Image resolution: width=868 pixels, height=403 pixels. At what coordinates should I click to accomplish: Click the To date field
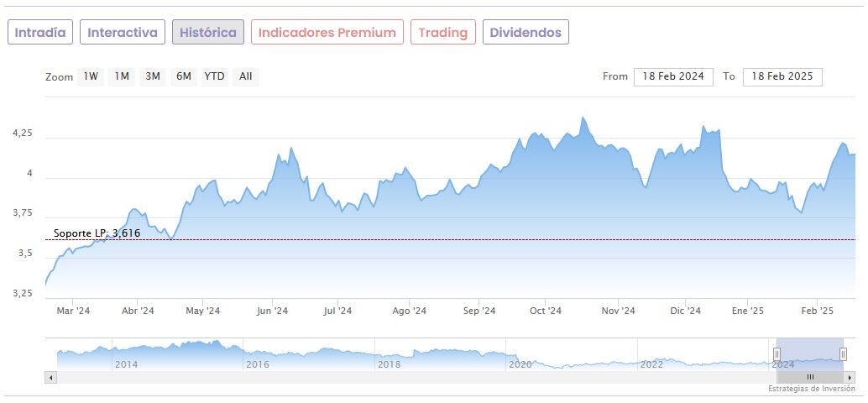[x=782, y=76]
